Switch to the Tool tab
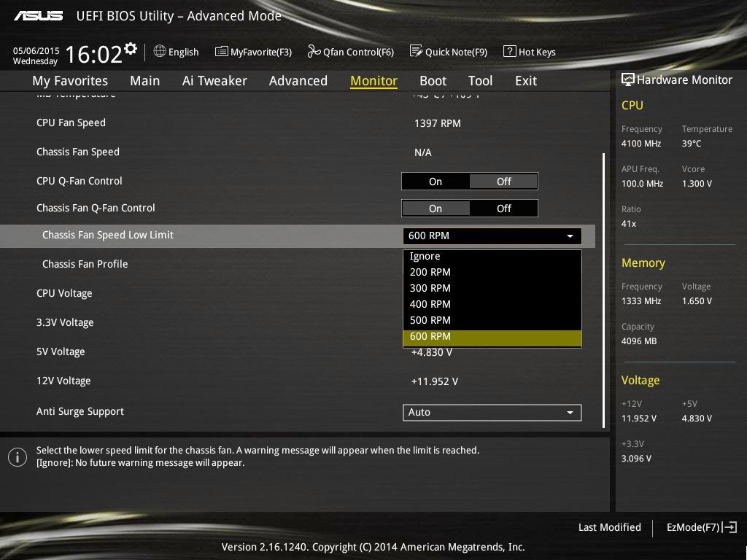The image size is (747, 560). pos(480,80)
